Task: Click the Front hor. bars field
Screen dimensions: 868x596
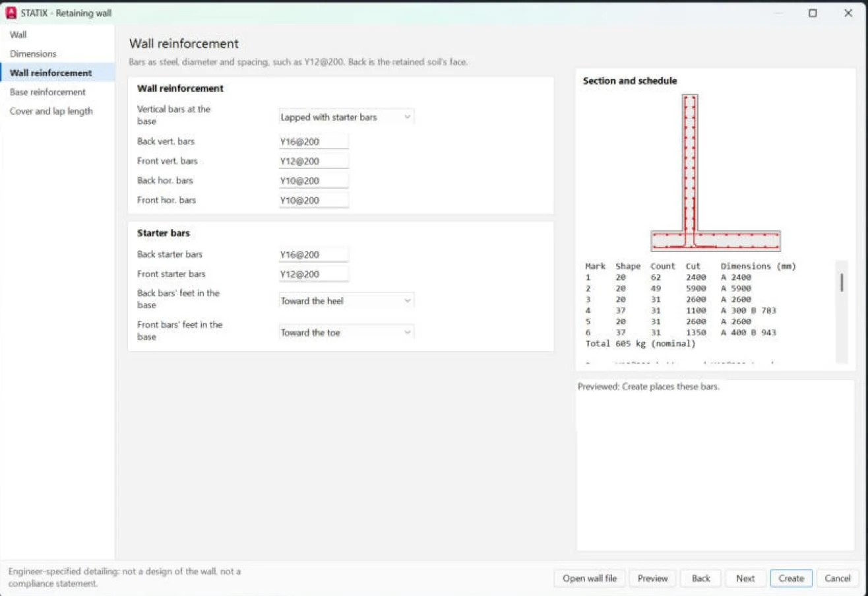Action: [x=313, y=200]
